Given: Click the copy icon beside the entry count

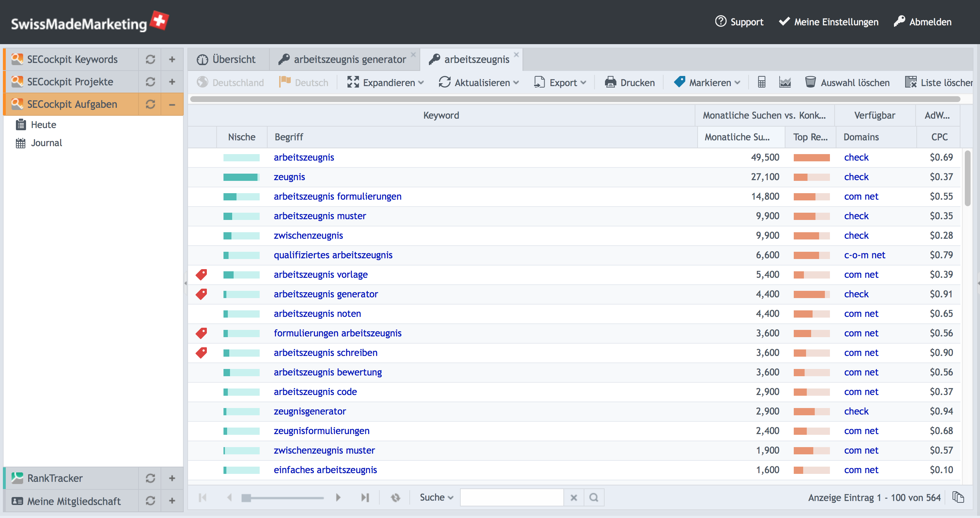Looking at the screenshot, I should 958,497.
